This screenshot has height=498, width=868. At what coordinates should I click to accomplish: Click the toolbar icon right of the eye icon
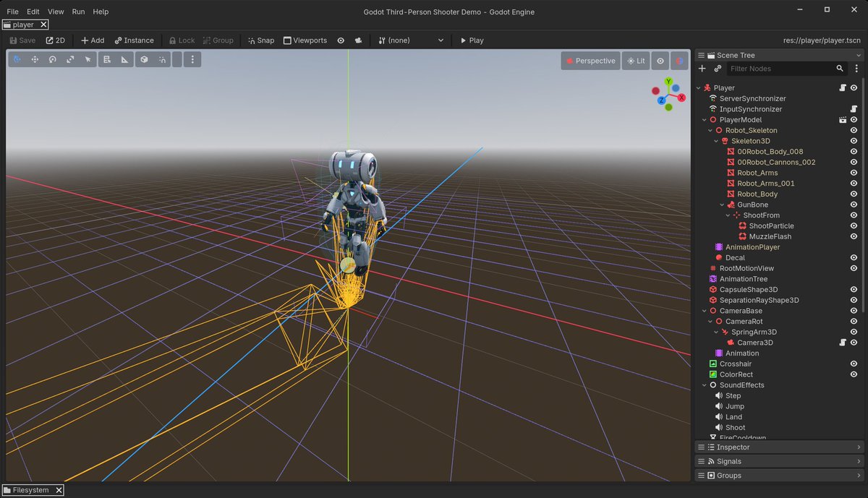[358, 40]
